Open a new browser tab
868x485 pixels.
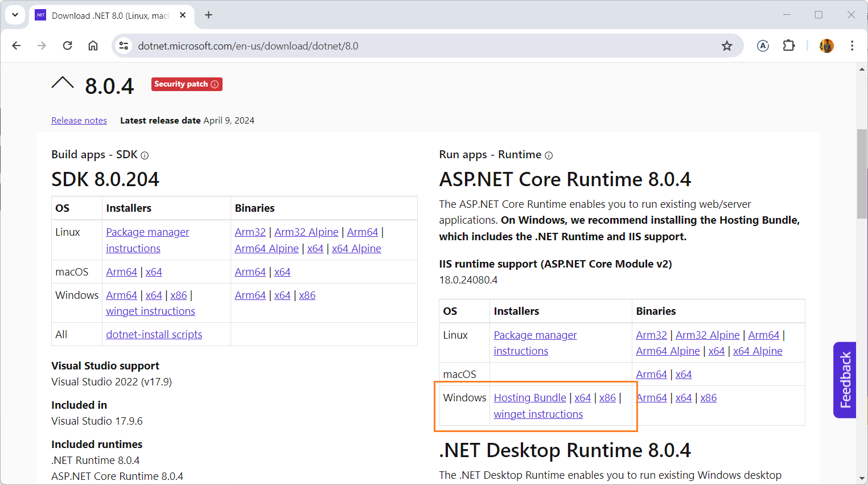pos(208,15)
